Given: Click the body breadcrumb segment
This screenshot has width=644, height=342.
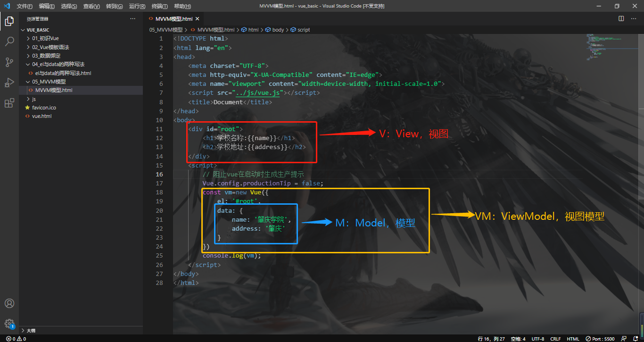Looking at the screenshot, I should point(278,30).
